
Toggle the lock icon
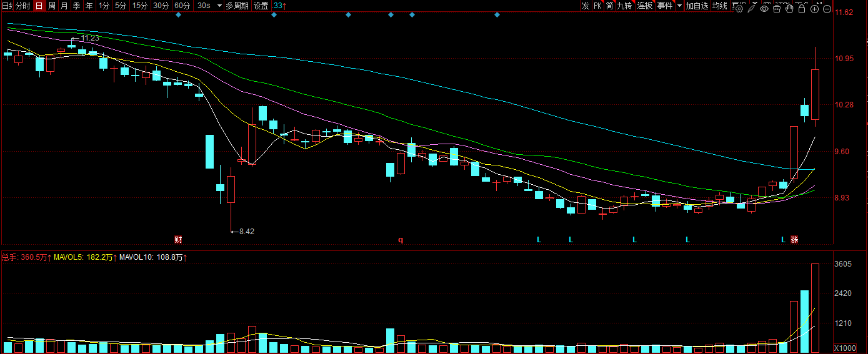point(802,8)
